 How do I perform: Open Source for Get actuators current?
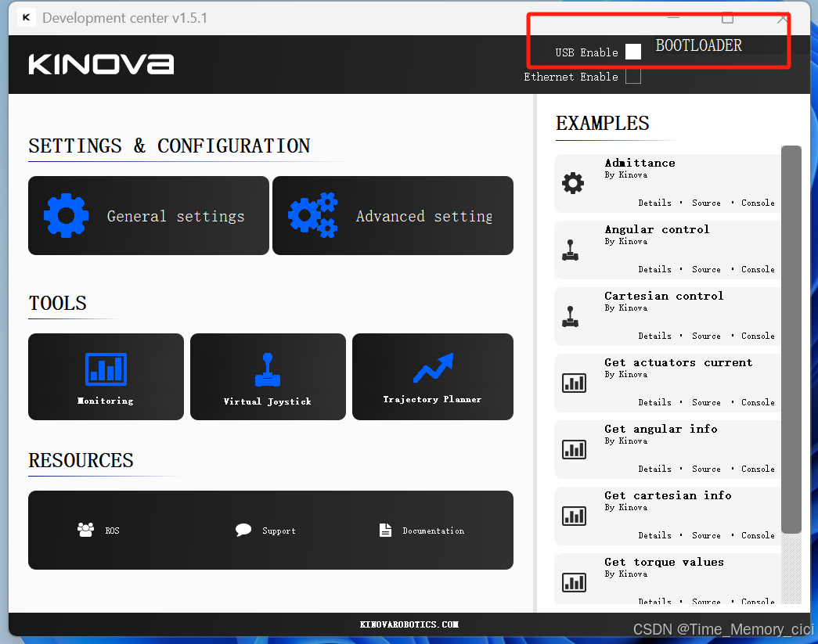point(706,402)
